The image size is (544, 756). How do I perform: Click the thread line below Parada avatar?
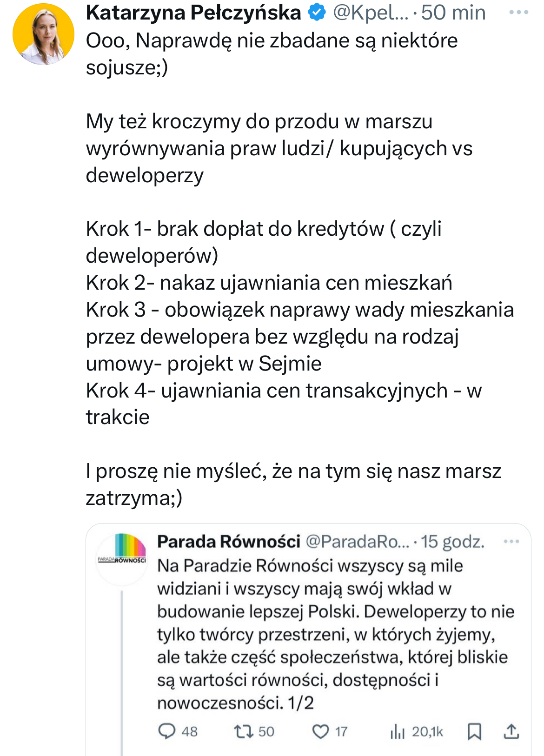(x=122, y=670)
